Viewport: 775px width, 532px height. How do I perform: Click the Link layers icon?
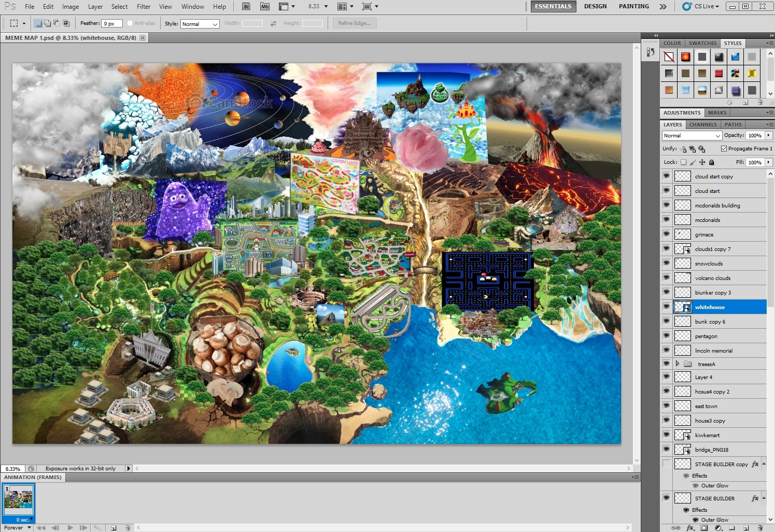(x=675, y=528)
